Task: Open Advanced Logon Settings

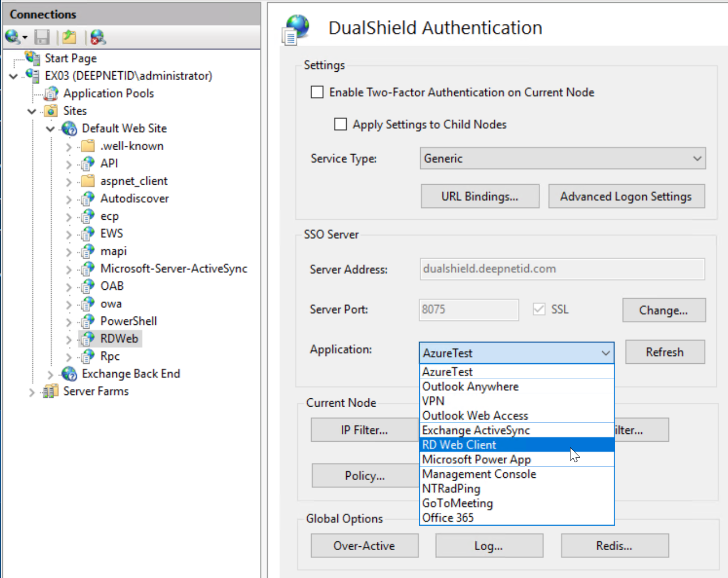Action: pos(626,196)
